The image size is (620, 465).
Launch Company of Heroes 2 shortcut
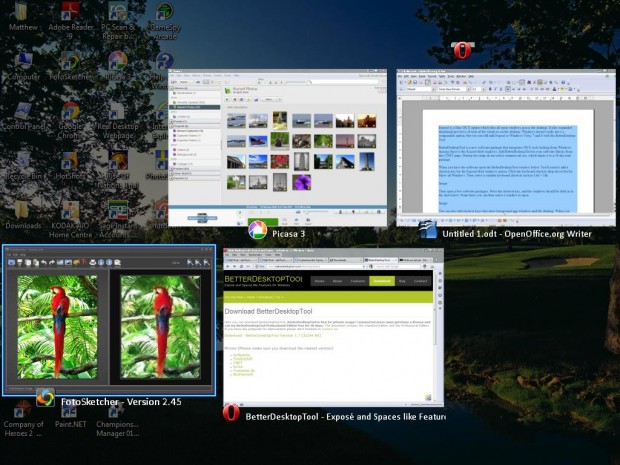[x=23, y=419]
